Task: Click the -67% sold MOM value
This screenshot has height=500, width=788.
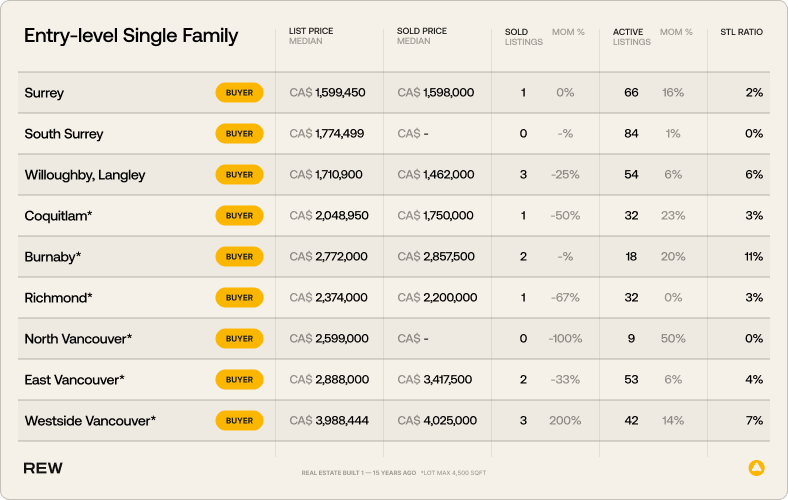Action: pyautogui.click(x=565, y=297)
